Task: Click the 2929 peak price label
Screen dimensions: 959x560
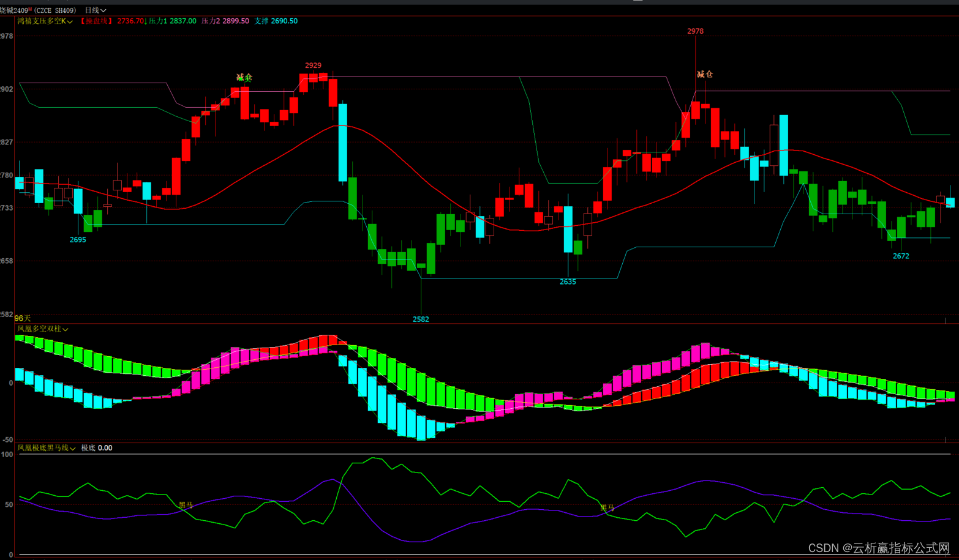Action: [313, 65]
